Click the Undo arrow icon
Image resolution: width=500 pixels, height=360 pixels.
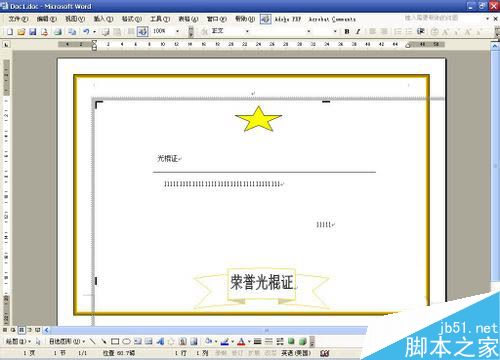point(86,32)
